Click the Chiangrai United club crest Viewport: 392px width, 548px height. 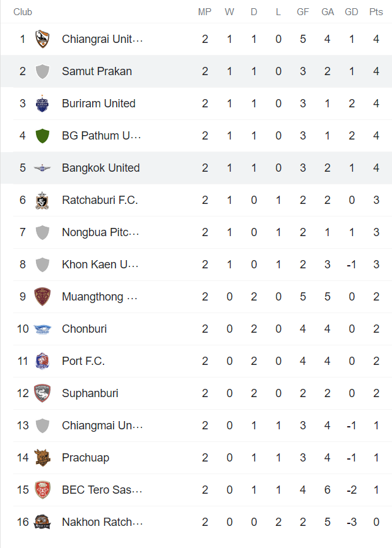coord(42,39)
